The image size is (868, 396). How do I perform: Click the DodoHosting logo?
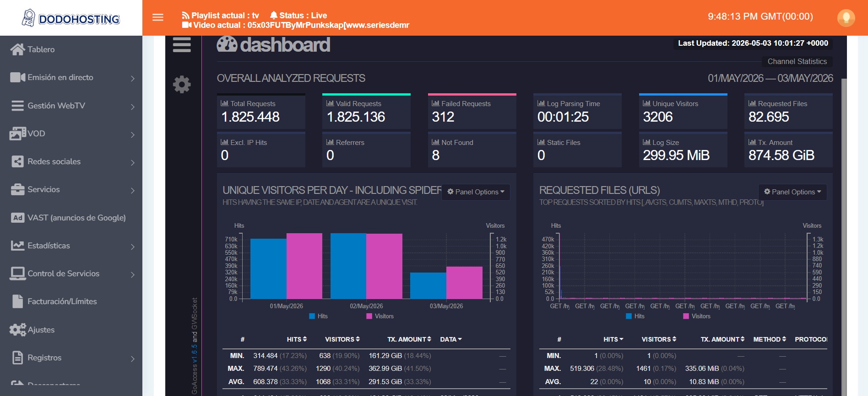click(x=71, y=18)
